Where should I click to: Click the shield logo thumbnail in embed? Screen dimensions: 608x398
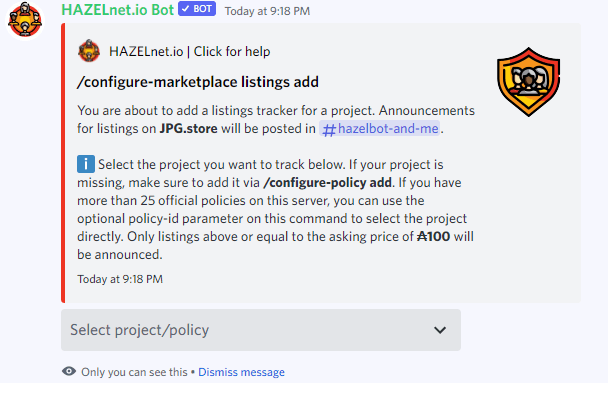coord(529,82)
